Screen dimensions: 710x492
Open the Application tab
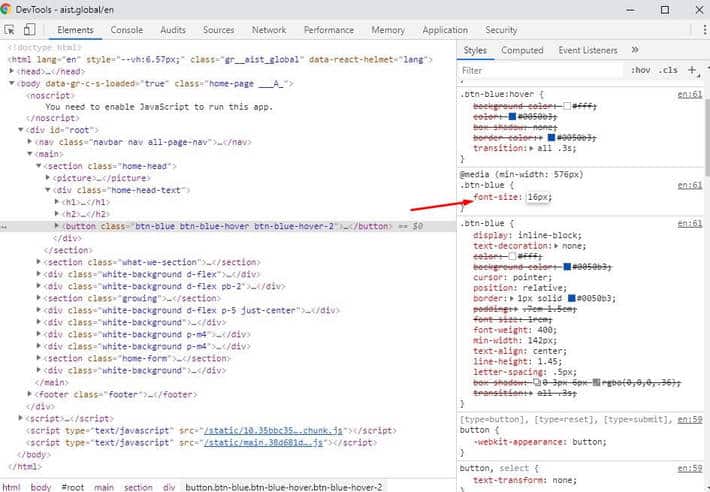(445, 30)
